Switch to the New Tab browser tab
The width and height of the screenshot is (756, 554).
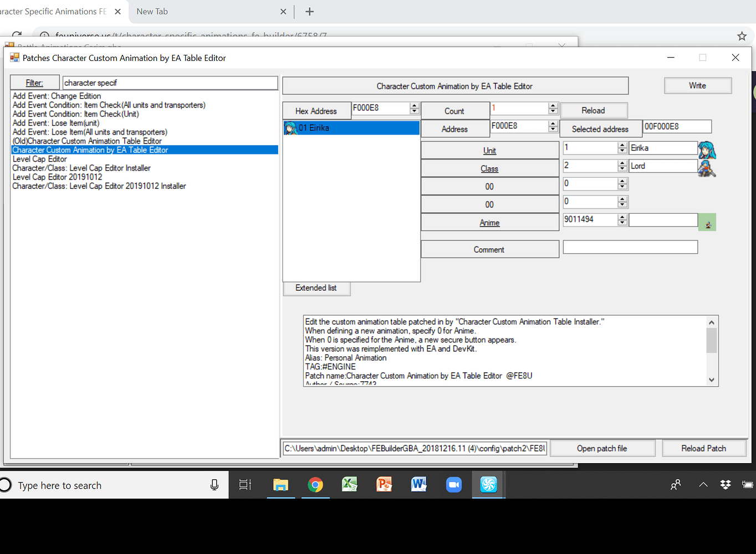(152, 12)
